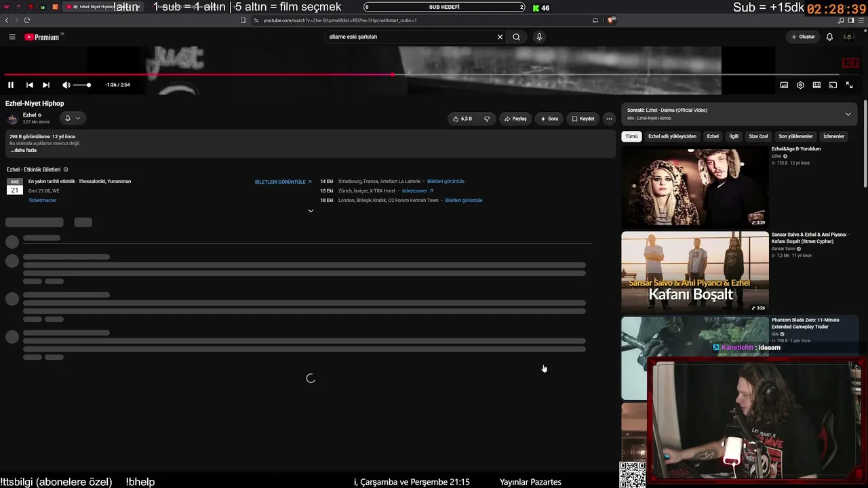Mute the video with the speaker icon
Screen dimensions: 868x488
[x=66, y=85]
